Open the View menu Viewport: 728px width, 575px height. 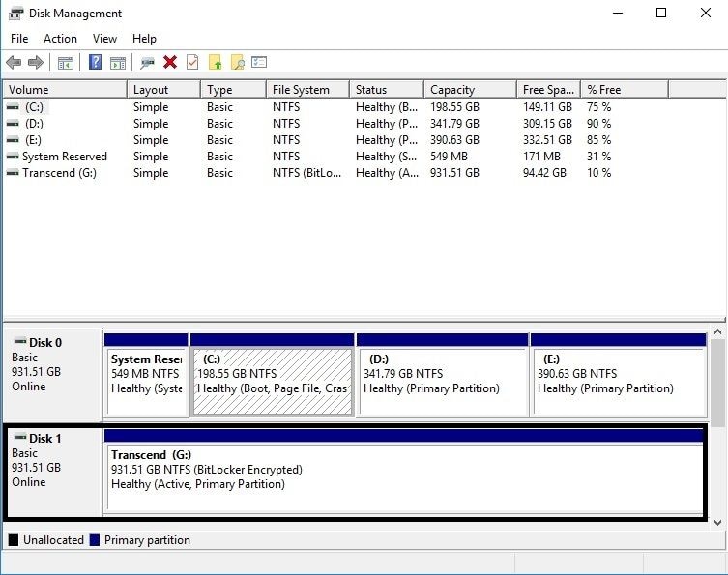(104, 39)
